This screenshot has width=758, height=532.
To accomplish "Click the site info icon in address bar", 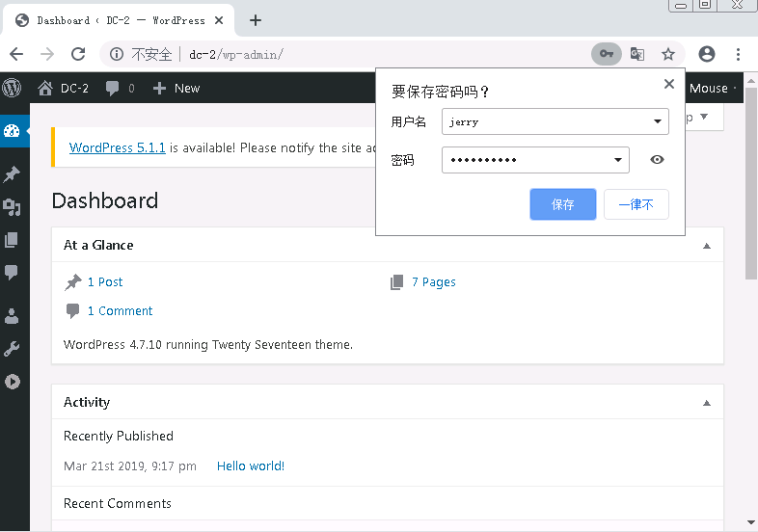I will click(117, 54).
